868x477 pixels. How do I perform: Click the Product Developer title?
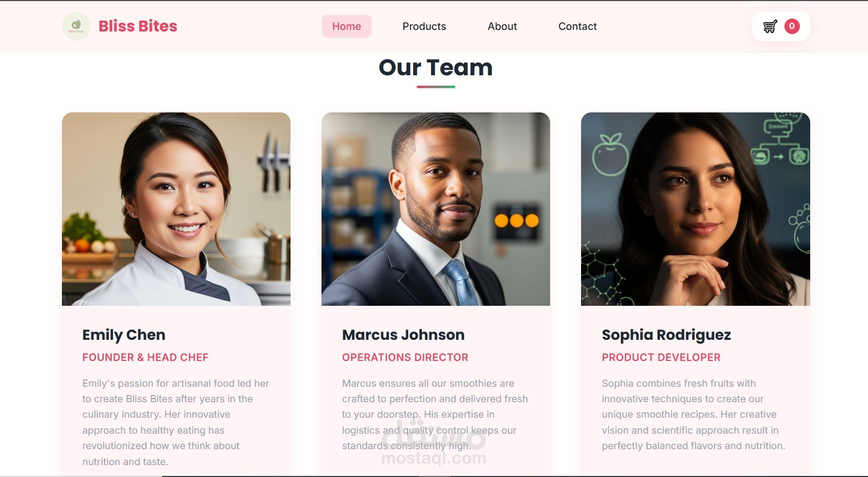[x=661, y=357]
